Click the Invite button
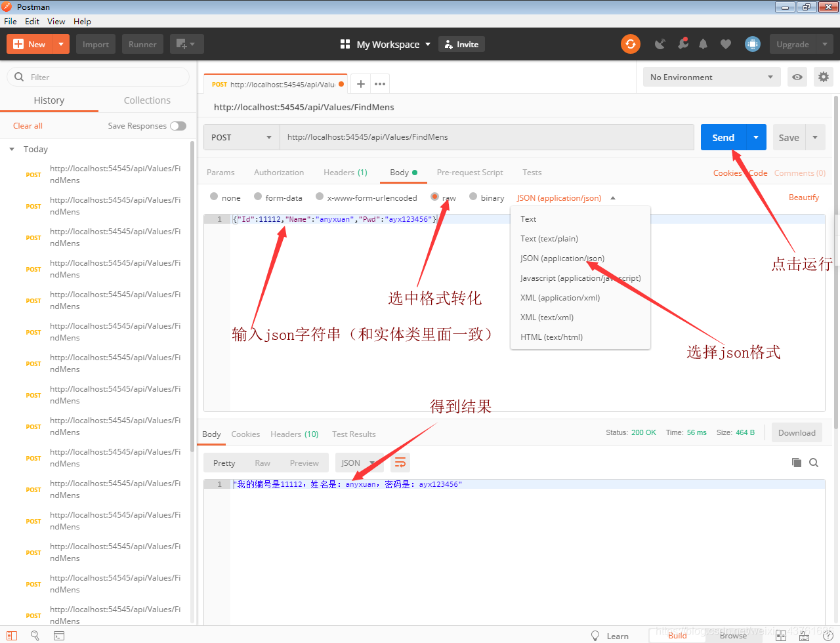Screen dimensions: 840x643 [461, 44]
